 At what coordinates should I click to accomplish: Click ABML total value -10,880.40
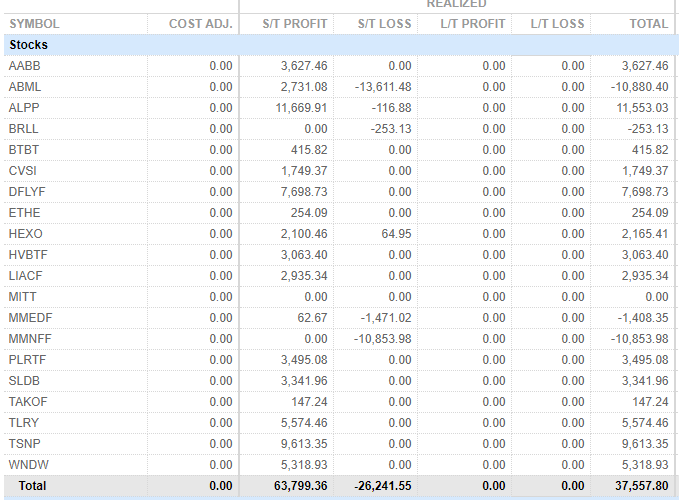pyautogui.click(x=640, y=87)
